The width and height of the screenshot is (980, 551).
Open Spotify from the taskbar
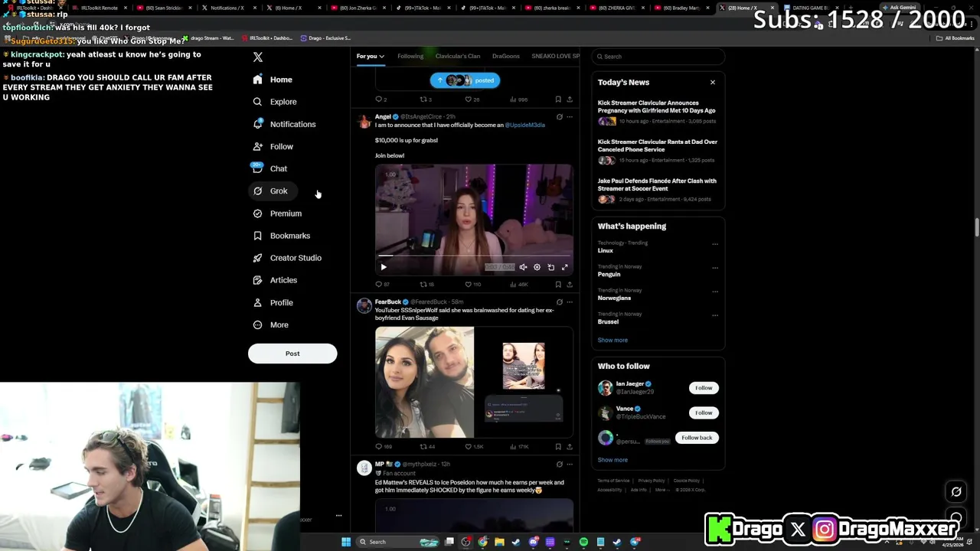(583, 542)
